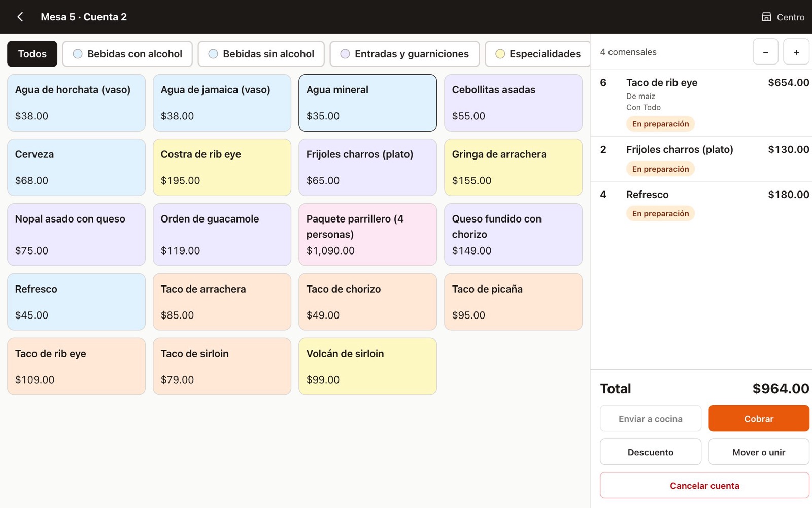Go back with the arrow icon
The width and height of the screenshot is (812, 508).
(x=20, y=17)
